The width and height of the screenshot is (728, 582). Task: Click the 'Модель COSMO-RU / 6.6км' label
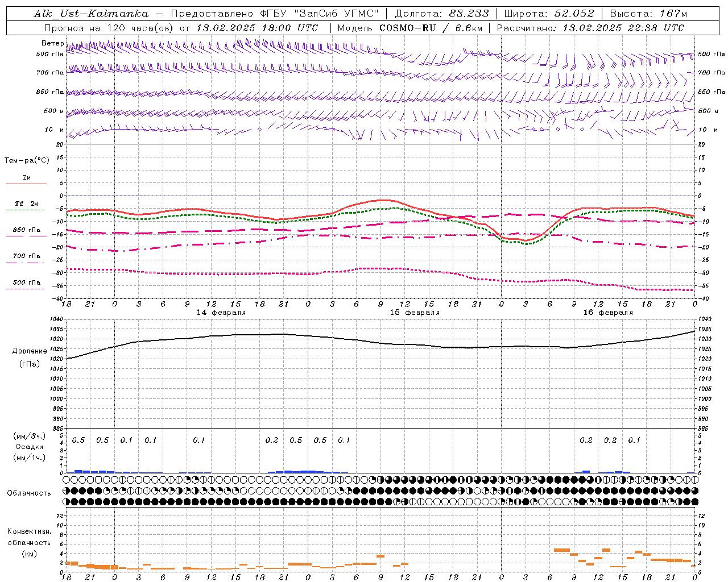point(410,28)
